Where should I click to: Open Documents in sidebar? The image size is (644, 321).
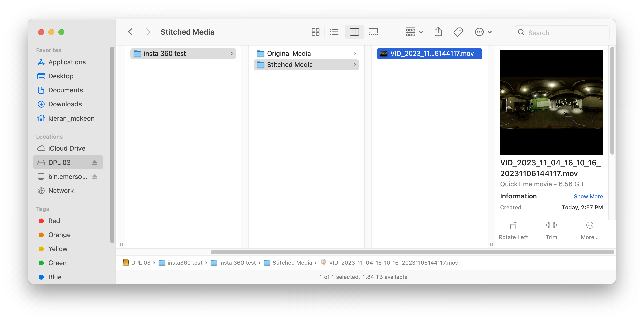click(x=68, y=90)
